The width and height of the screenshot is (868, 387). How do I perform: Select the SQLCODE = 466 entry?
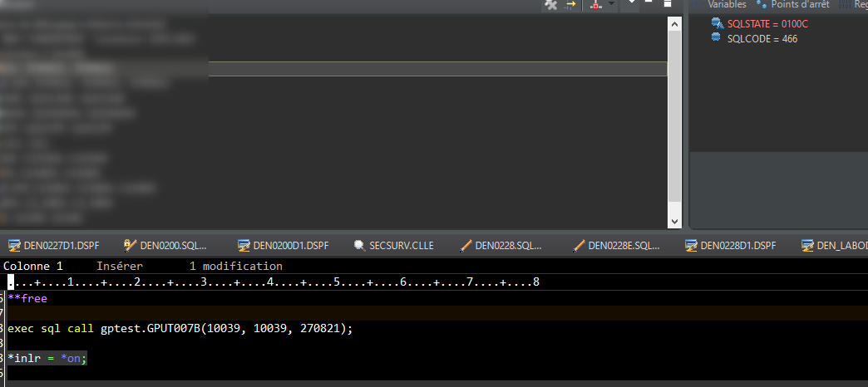point(762,38)
